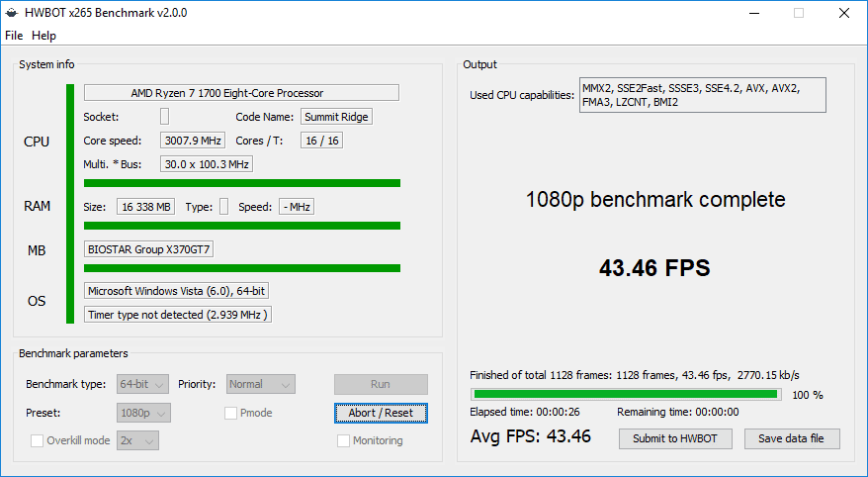
Task: Click the Microsoft Windows Vista OS field
Action: coord(177,291)
